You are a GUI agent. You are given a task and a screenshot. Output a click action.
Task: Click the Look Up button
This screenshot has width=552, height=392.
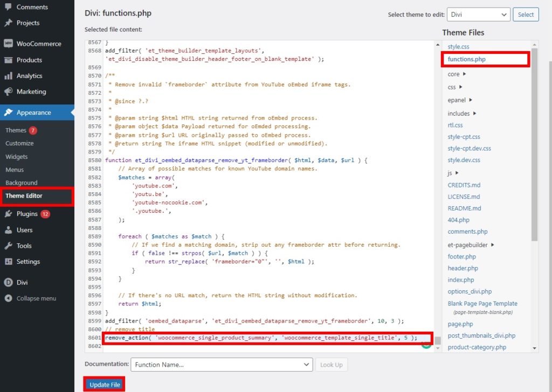[x=332, y=365]
